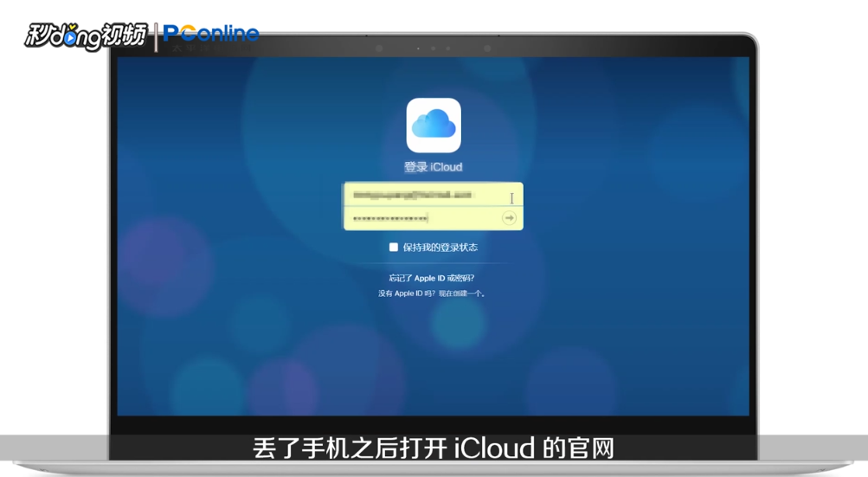Focus the Apple ID email field
The width and height of the screenshot is (868, 477).
click(433, 195)
